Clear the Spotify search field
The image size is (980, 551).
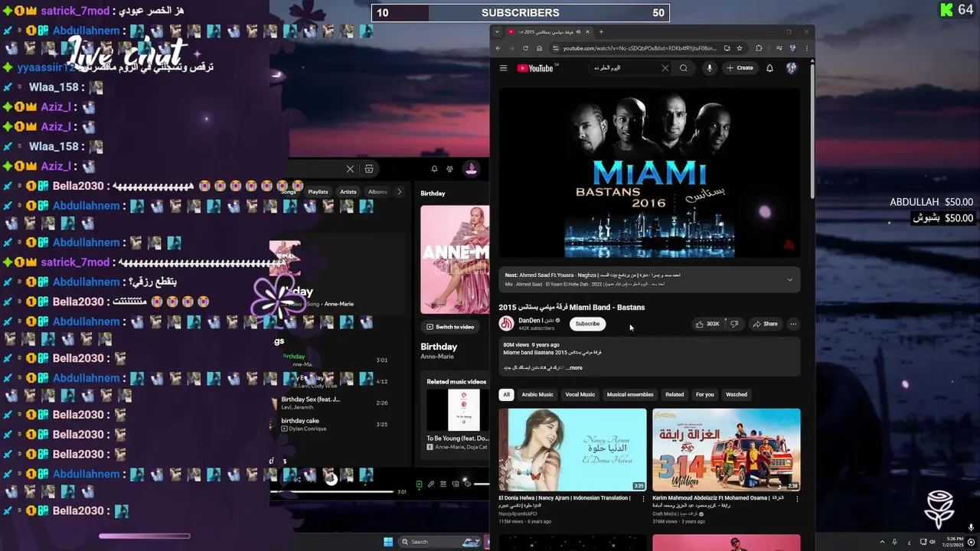tap(350, 169)
